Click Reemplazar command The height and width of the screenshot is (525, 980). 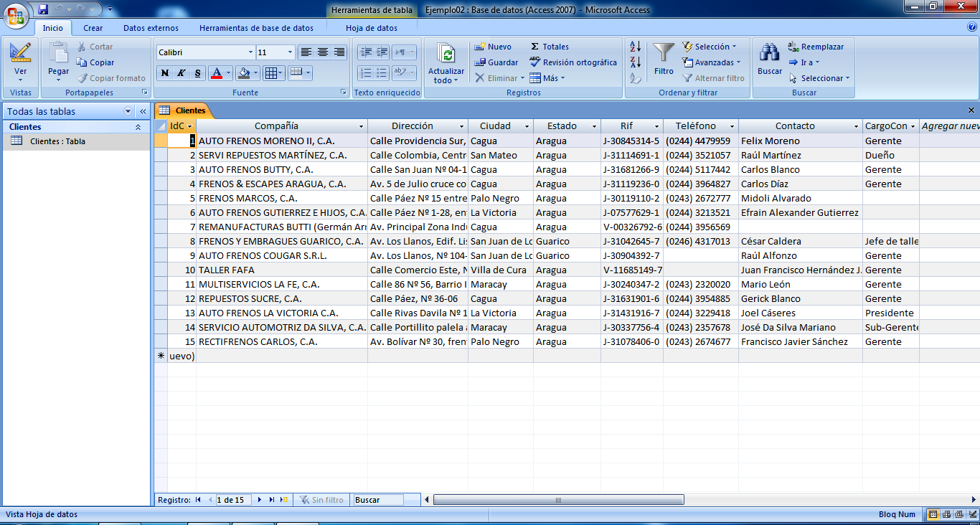click(816, 47)
